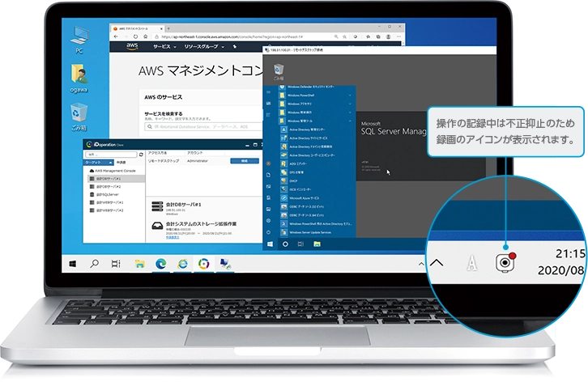Open the PC desktop icon

(x=80, y=36)
